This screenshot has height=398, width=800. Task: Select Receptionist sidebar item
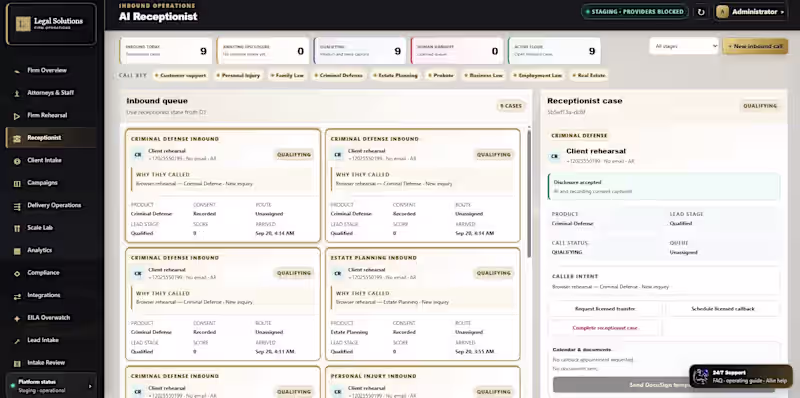(x=51, y=138)
